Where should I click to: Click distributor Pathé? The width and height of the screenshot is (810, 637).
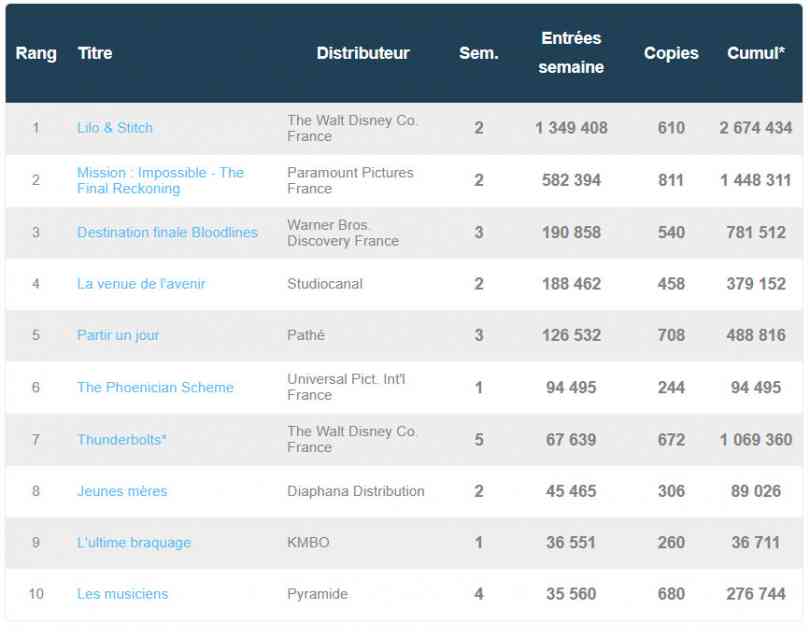pos(306,335)
